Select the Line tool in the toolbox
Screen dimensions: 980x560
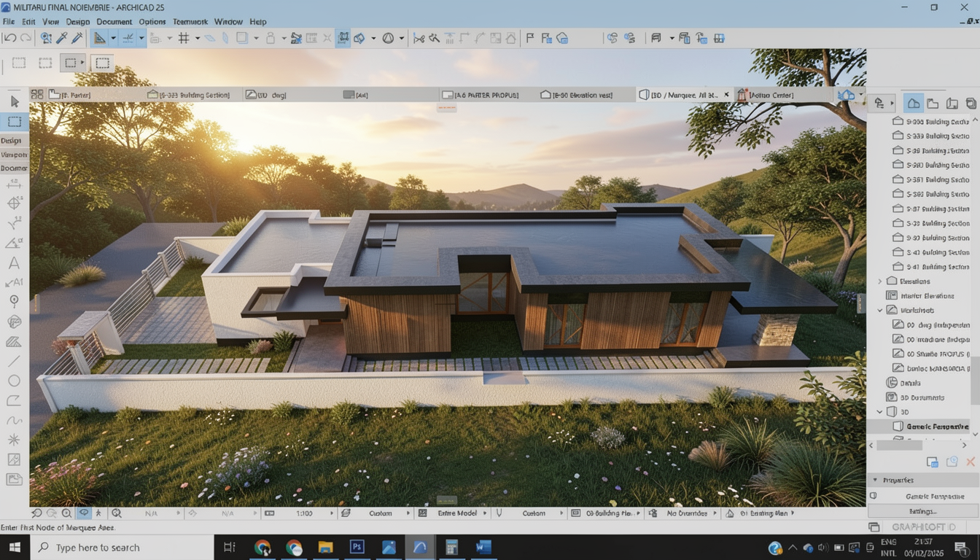(14, 361)
